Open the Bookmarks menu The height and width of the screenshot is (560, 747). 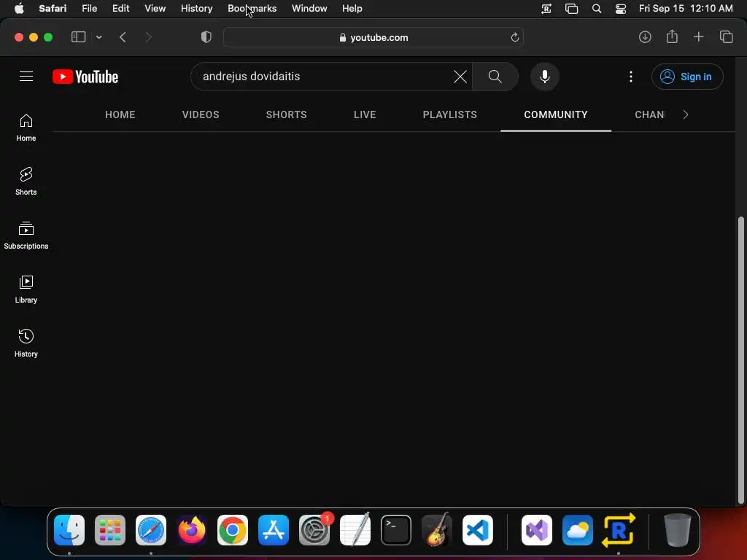[x=252, y=9]
